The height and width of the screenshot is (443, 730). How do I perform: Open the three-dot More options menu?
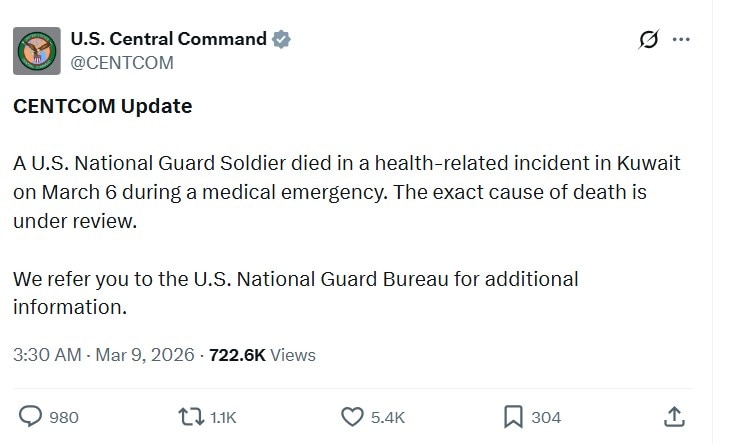coord(682,40)
